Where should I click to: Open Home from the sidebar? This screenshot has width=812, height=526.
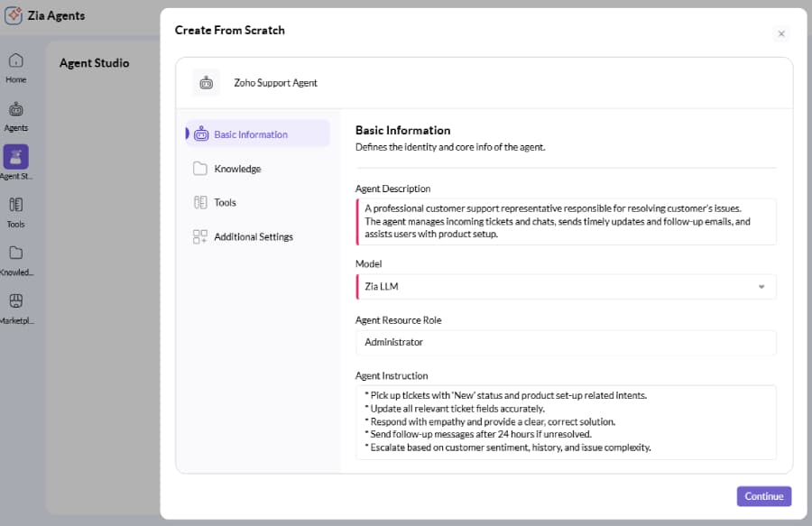16,68
